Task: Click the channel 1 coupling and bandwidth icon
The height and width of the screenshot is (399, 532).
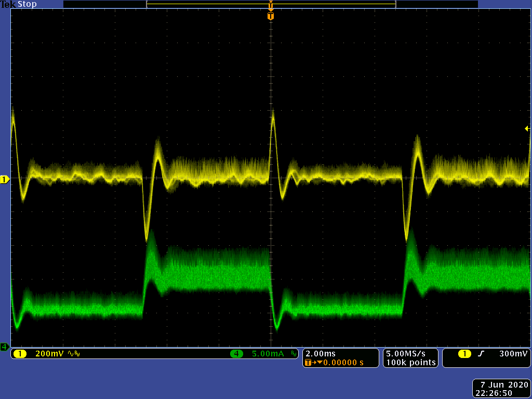Action: pyautogui.click(x=74, y=354)
